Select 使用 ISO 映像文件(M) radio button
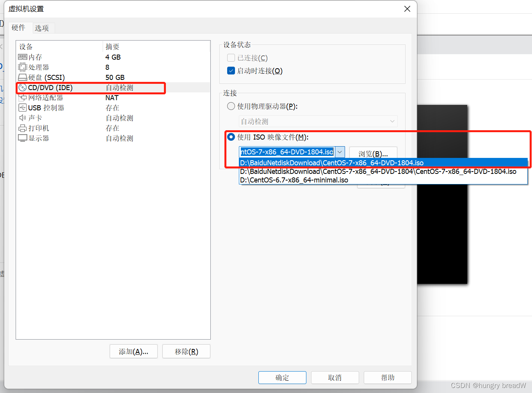The height and width of the screenshot is (393, 532). tap(231, 137)
